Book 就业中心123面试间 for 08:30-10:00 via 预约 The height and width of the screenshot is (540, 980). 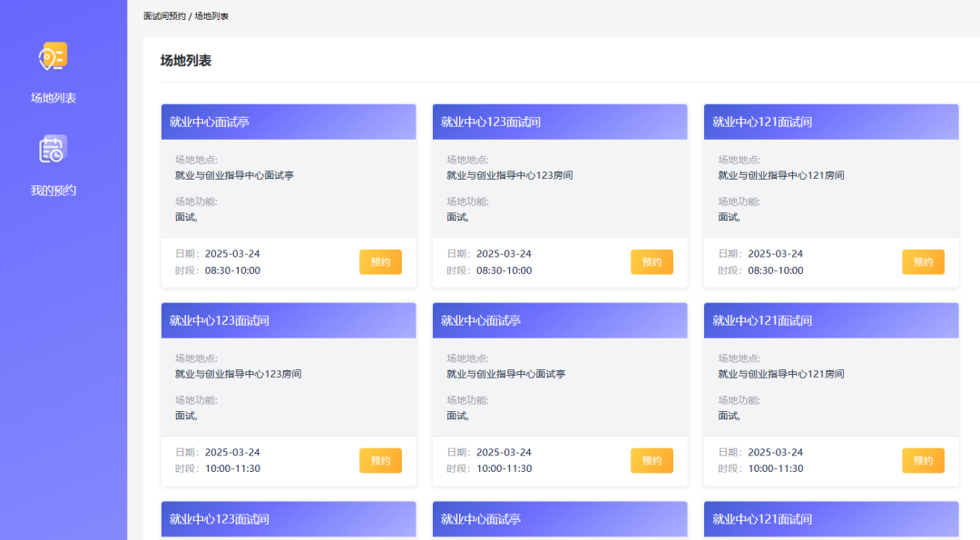(652, 262)
